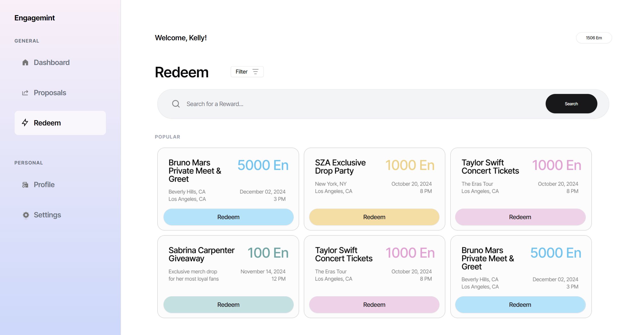Click the Engagemint logo icon
Image resolution: width=644 pixels, height=335 pixels.
click(35, 17)
